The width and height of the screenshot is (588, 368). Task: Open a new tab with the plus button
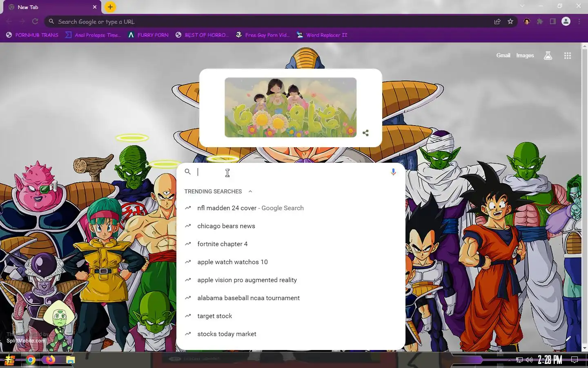coord(110,7)
